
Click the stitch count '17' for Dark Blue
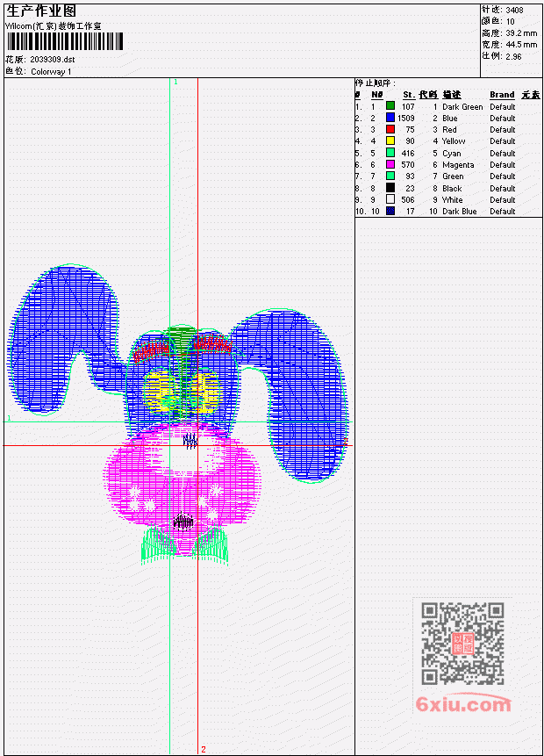point(410,212)
